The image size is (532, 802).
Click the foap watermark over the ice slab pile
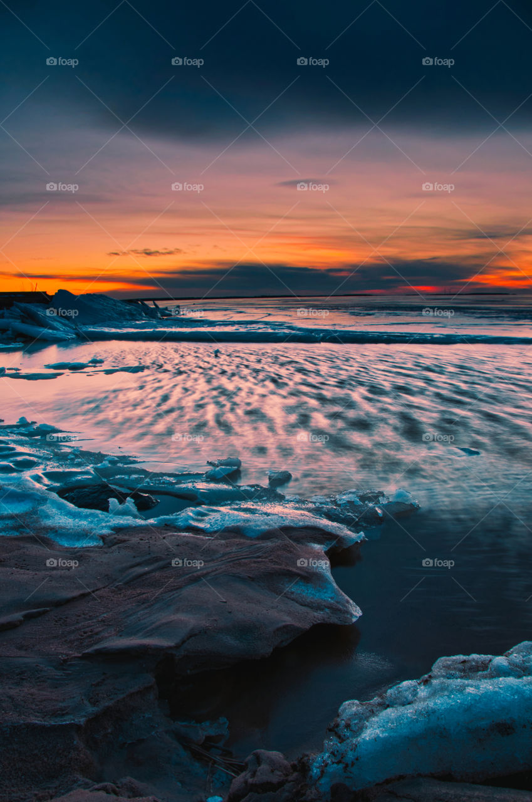click(61, 312)
